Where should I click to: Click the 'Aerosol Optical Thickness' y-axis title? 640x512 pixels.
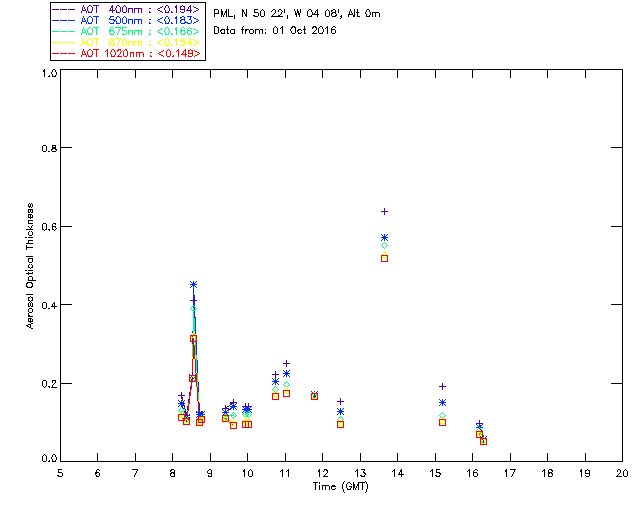tap(30, 266)
